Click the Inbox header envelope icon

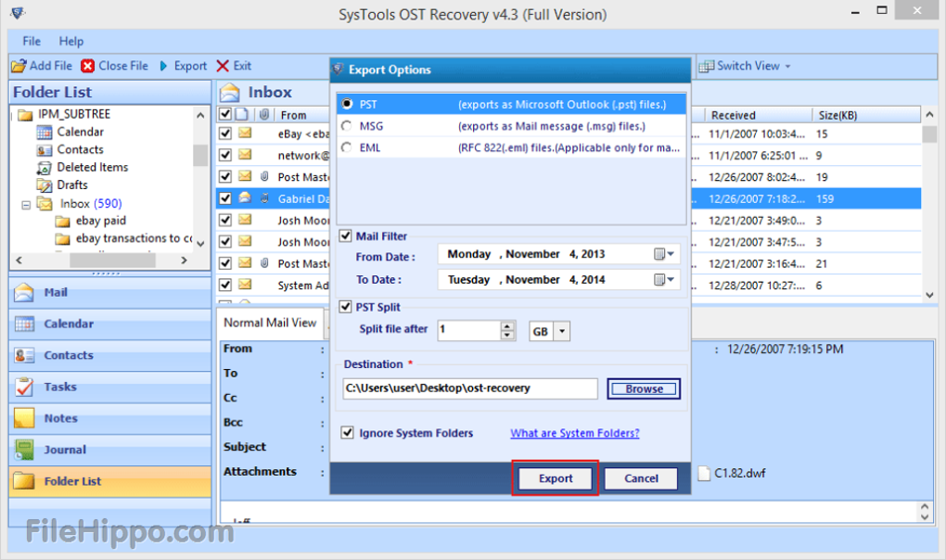tap(229, 92)
